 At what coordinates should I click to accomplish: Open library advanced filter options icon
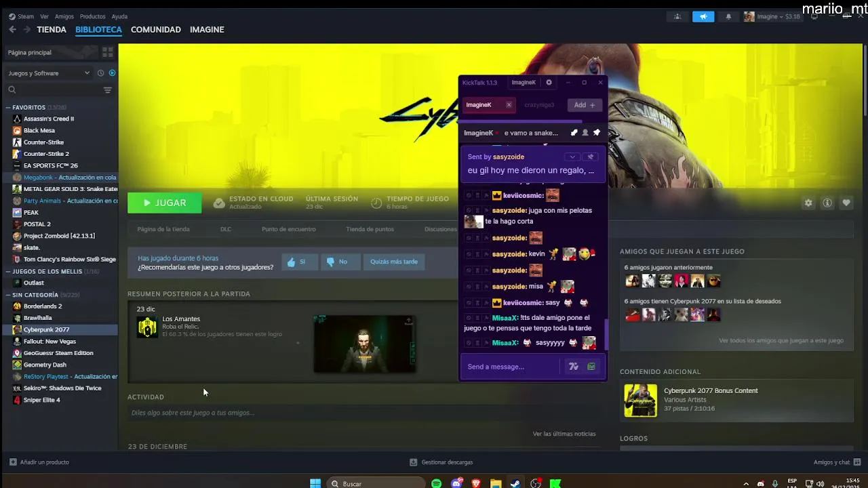pyautogui.click(x=107, y=89)
